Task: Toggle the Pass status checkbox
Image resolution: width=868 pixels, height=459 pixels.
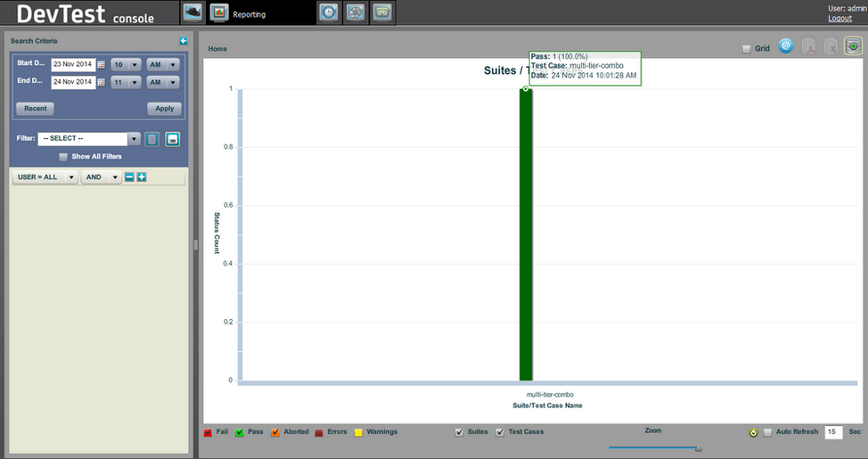Action: (239, 432)
